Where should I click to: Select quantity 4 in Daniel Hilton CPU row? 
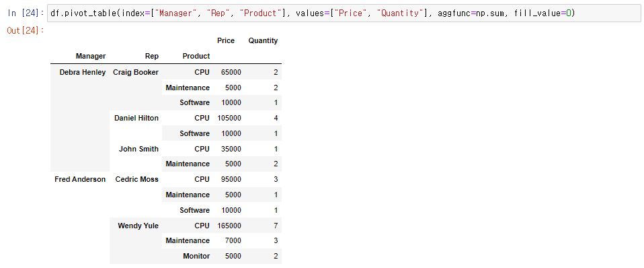coord(276,118)
